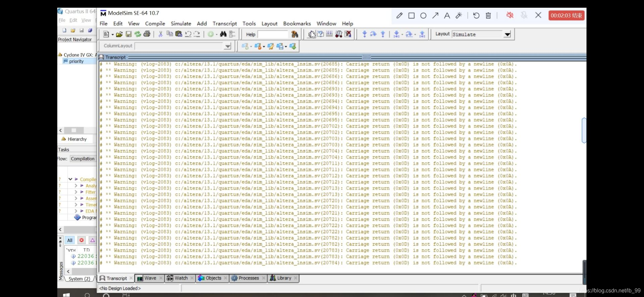Image resolution: width=644 pixels, height=297 pixels.
Task: Toggle the All messages filter in Quartus
Action: click(70, 240)
